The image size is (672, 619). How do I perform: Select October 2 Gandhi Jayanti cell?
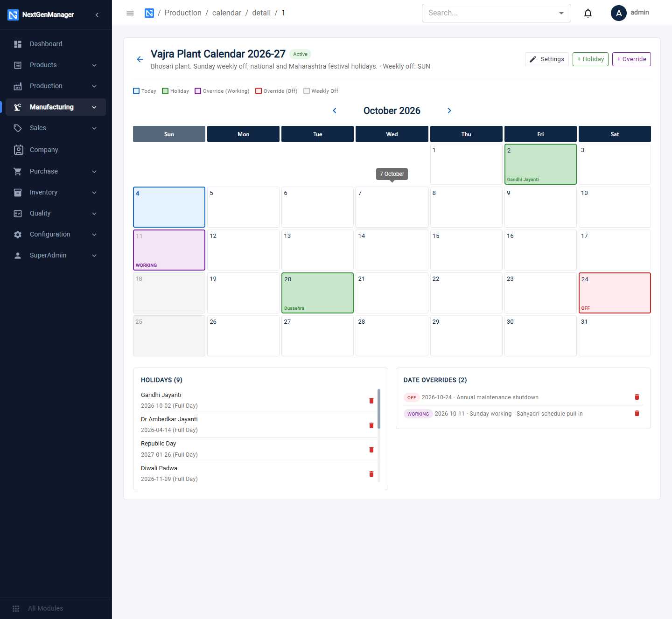[540, 164]
